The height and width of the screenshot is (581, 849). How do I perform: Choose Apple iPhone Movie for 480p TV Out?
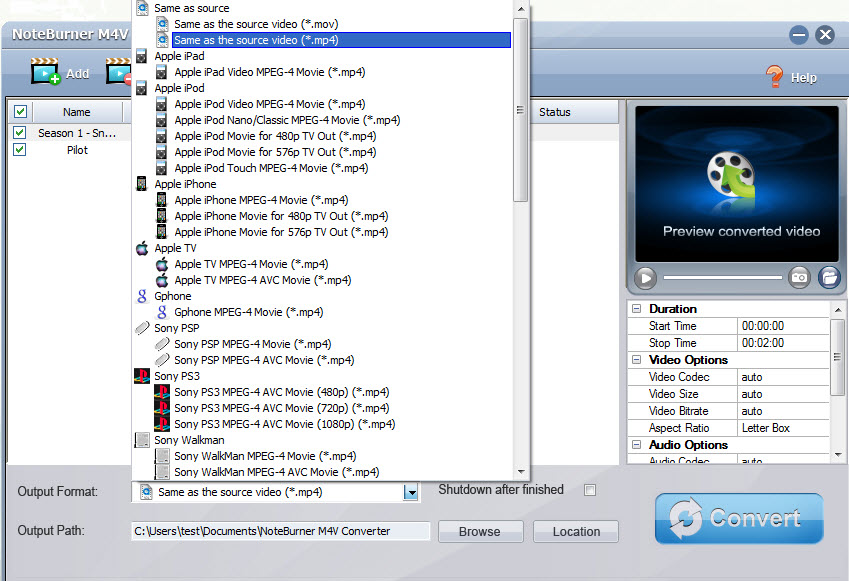pyautogui.click(x=281, y=216)
